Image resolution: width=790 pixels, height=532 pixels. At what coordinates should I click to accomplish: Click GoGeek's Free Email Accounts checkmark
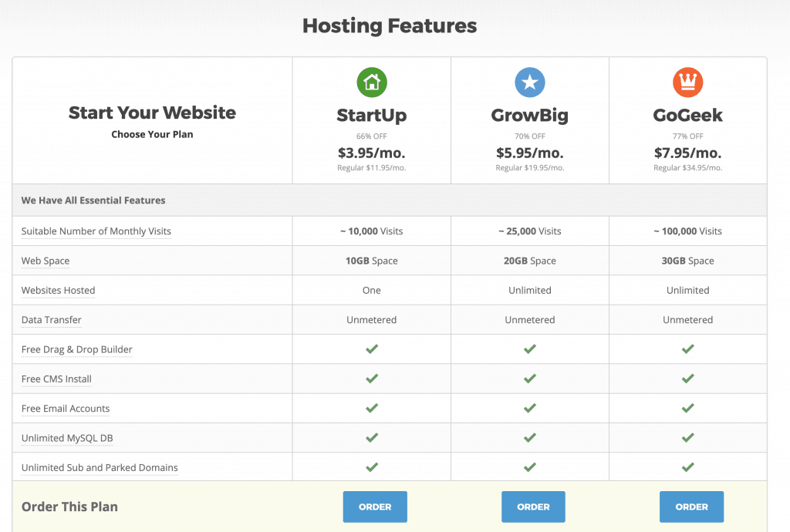point(687,409)
